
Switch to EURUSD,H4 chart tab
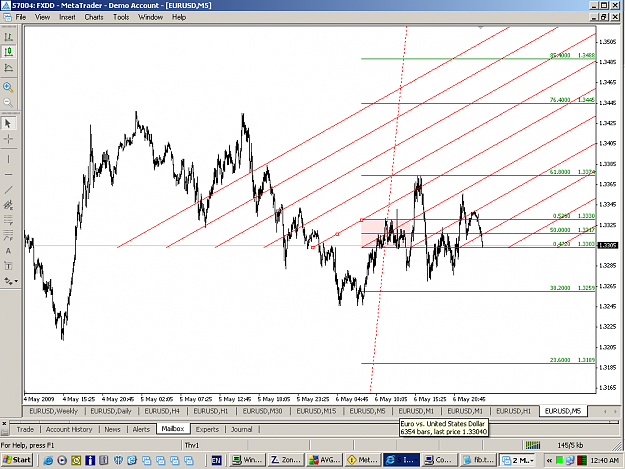click(x=162, y=411)
